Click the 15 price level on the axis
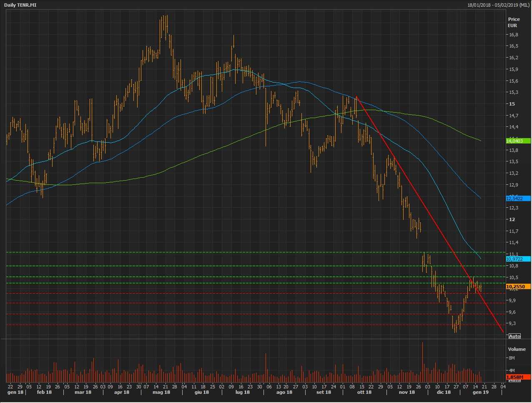The image size is (532, 403). pos(512,104)
